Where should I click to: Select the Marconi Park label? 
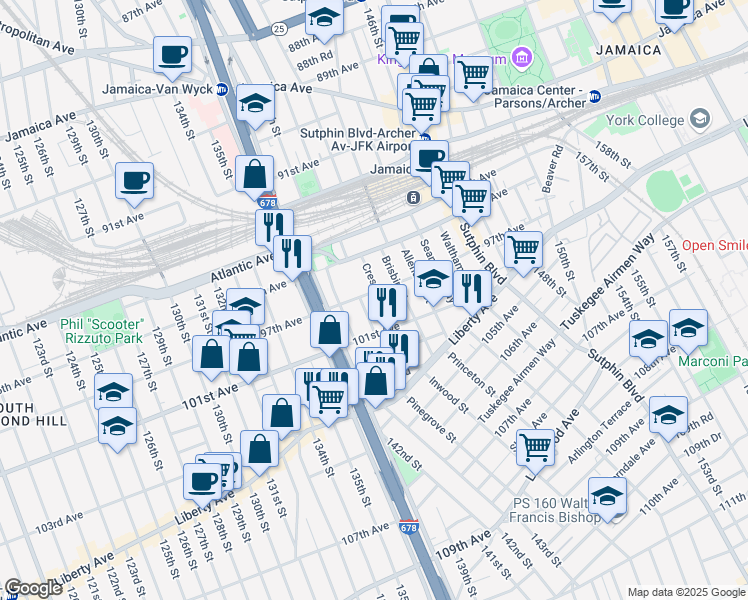tap(713, 362)
